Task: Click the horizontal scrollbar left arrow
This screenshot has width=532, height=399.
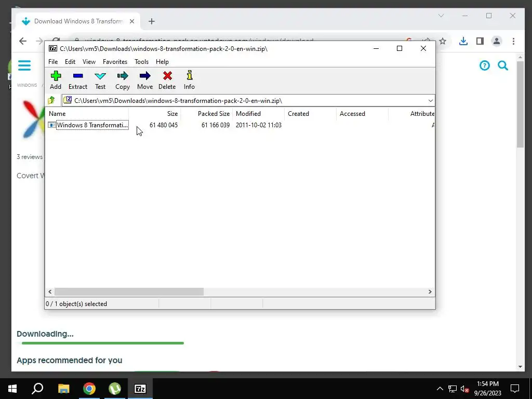Action: [x=50, y=292]
